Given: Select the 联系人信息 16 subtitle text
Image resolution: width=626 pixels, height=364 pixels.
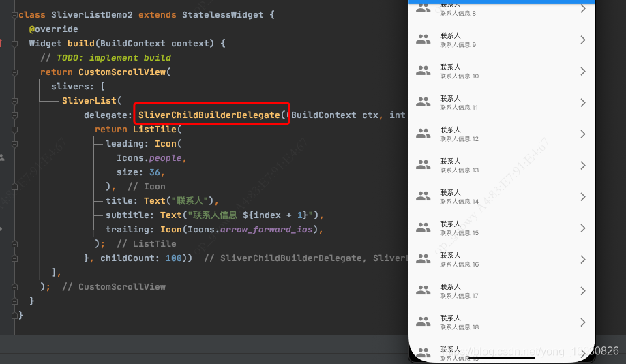Looking at the screenshot, I should 459,264.
